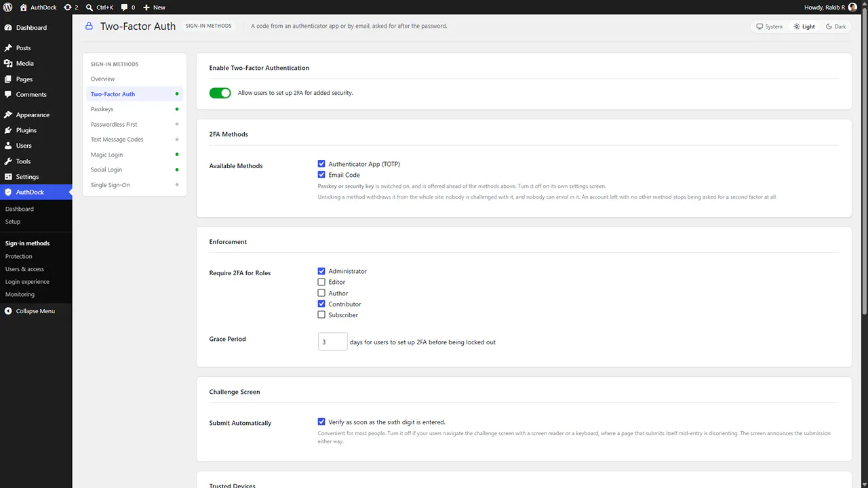Check the Subscriber role checkbox

click(x=321, y=314)
